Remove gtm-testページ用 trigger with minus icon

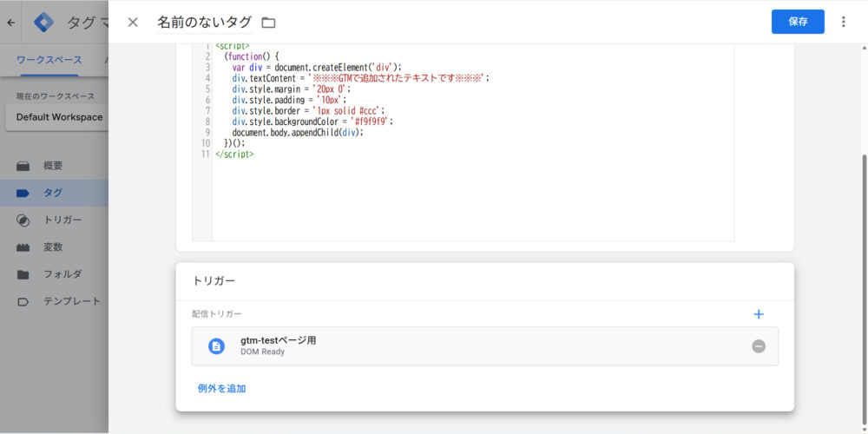coord(759,346)
